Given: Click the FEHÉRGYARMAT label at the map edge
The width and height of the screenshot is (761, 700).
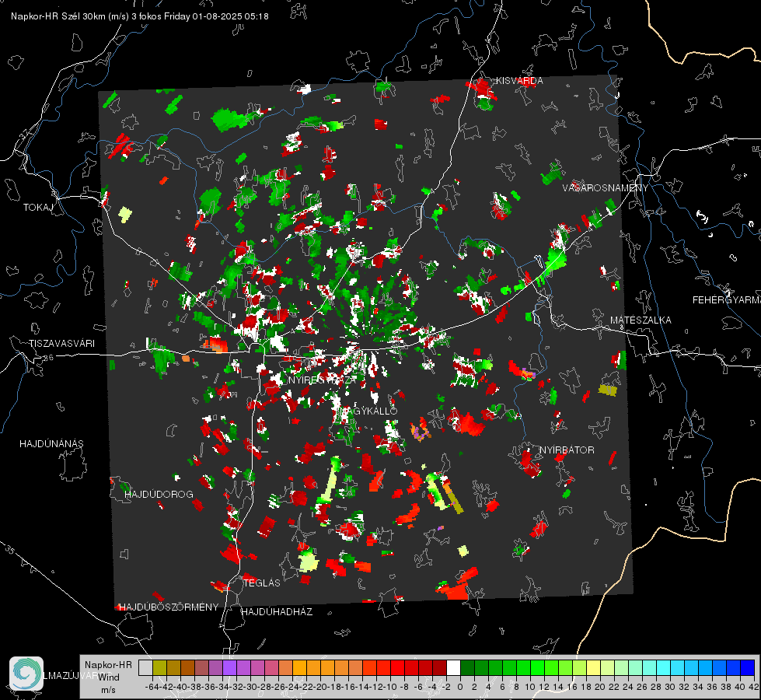Looking at the screenshot, I should [726, 300].
